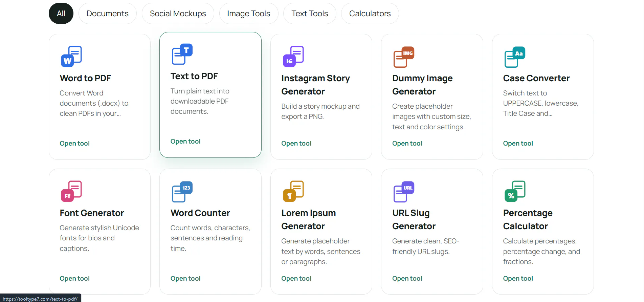This screenshot has width=644, height=302.
Task: Click the Case Converter icon
Action: (x=515, y=57)
